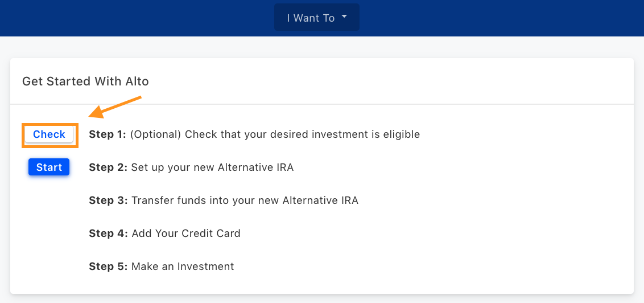Click the caret arrow beside "I Want To"

[344, 17]
